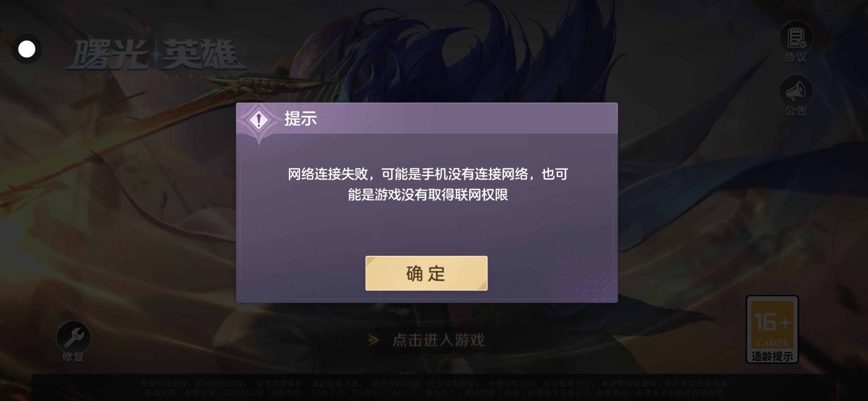This screenshot has width=868, height=401.
Task: Click the arrow beside 点击进入游戏
Action: (374, 340)
